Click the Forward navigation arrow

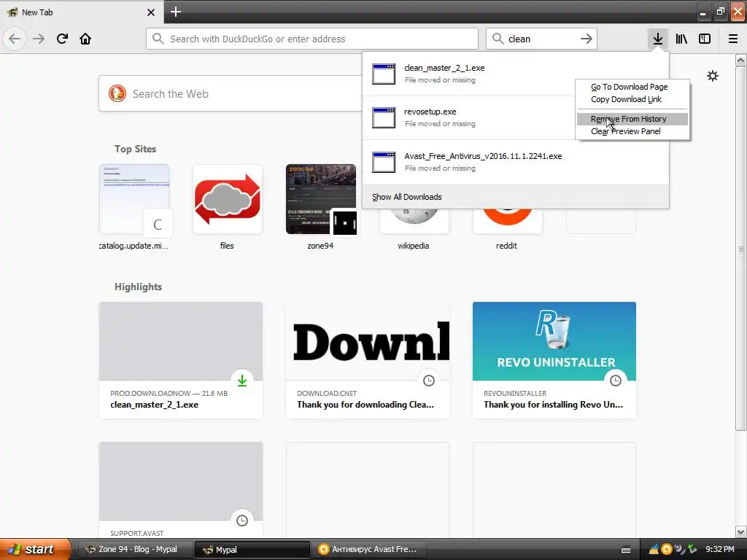click(39, 39)
